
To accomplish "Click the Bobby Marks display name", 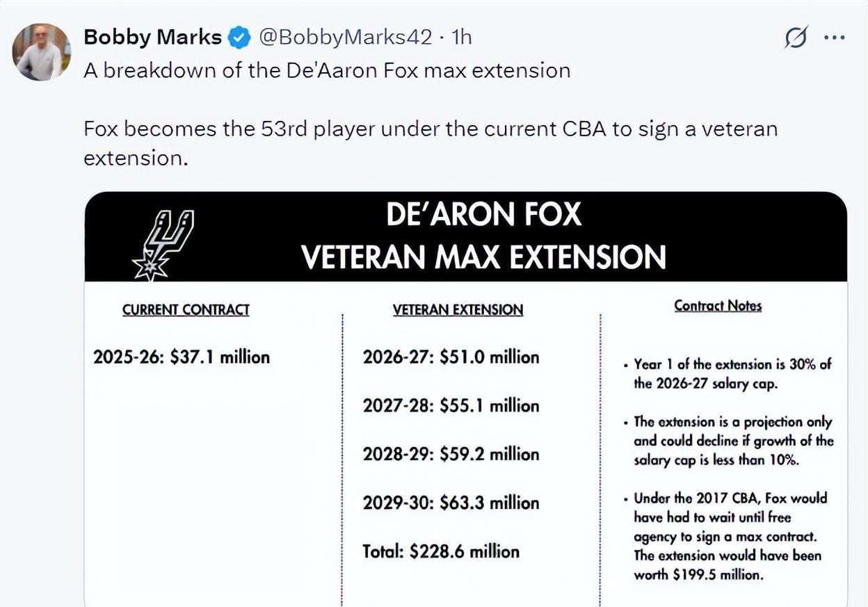I will click(152, 37).
